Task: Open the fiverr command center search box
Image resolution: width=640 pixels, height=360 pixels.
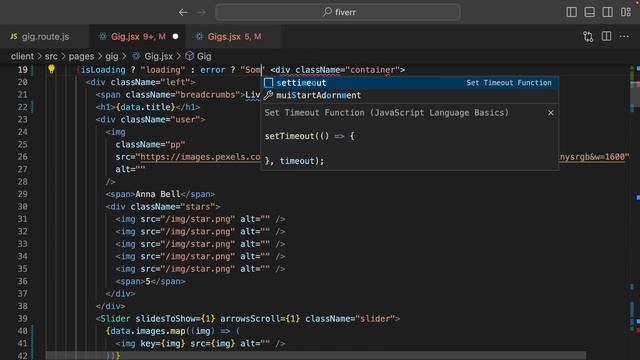Action: tap(338, 12)
